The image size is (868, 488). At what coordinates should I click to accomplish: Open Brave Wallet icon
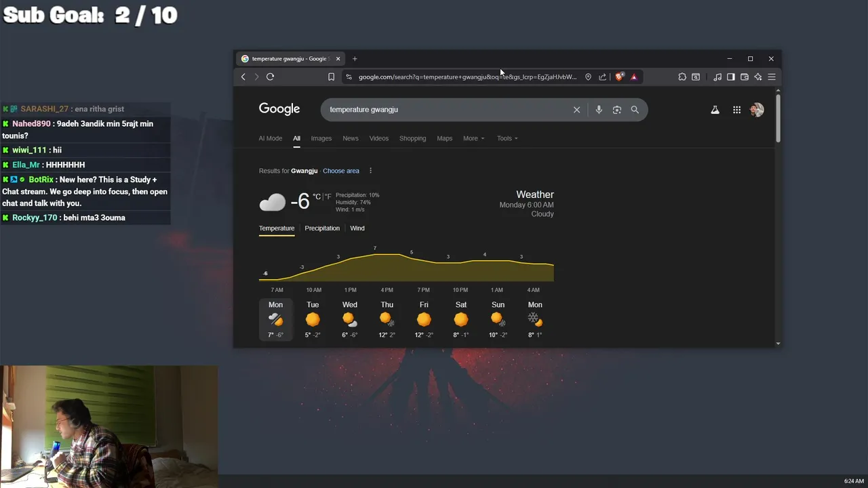pos(745,77)
